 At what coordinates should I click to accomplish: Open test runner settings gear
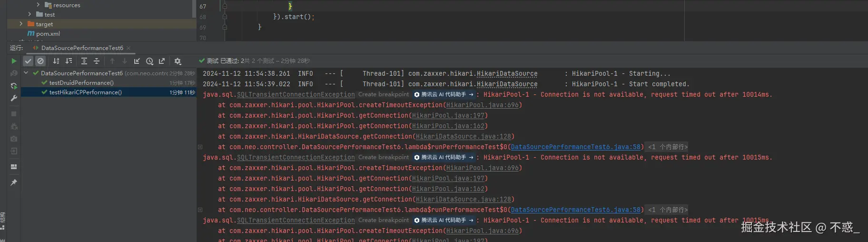(x=178, y=61)
